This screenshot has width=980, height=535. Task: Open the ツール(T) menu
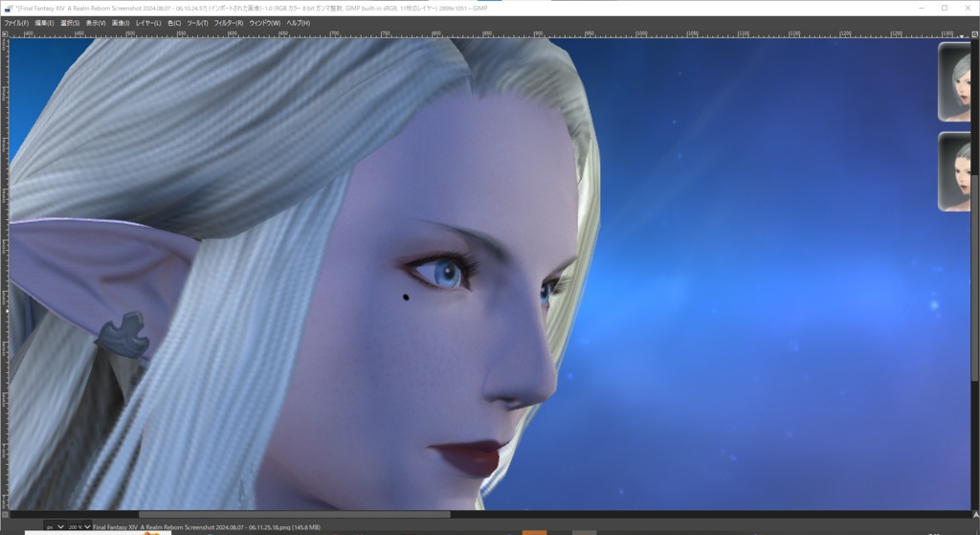[x=197, y=23]
